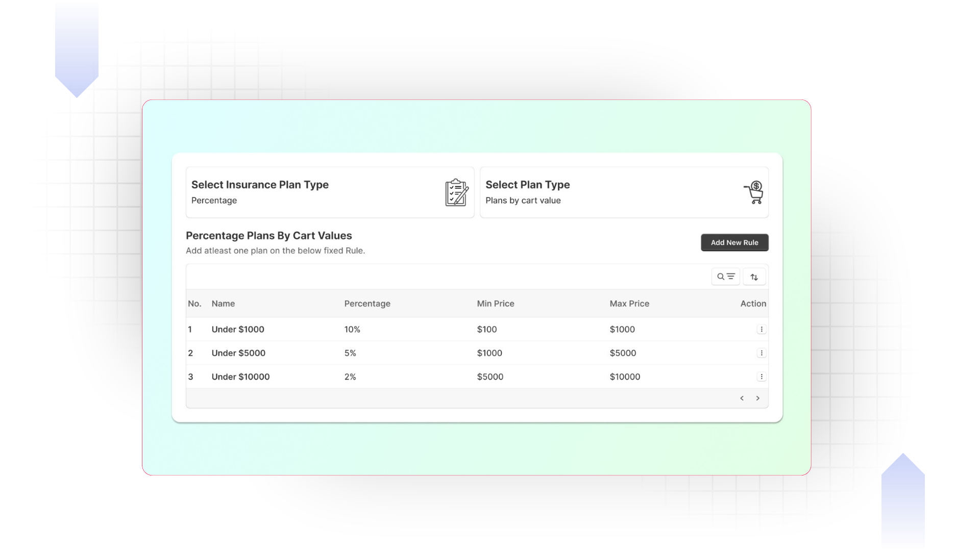Open actions menu for Under $10000 row

pyautogui.click(x=761, y=377)
